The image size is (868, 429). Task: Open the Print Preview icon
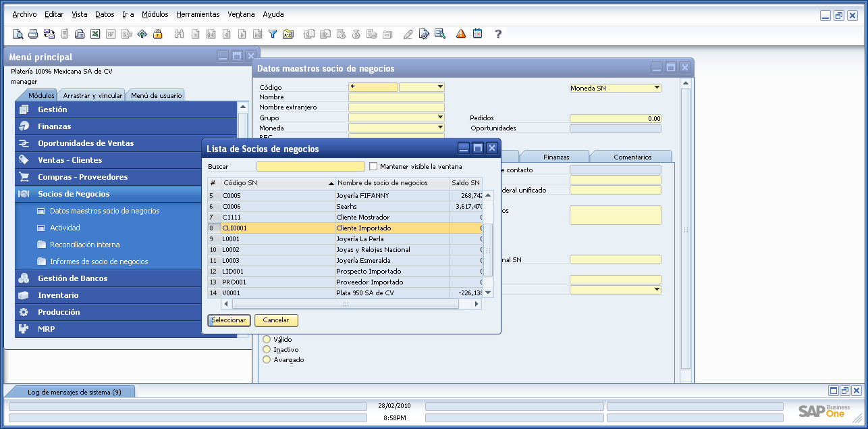18,33
